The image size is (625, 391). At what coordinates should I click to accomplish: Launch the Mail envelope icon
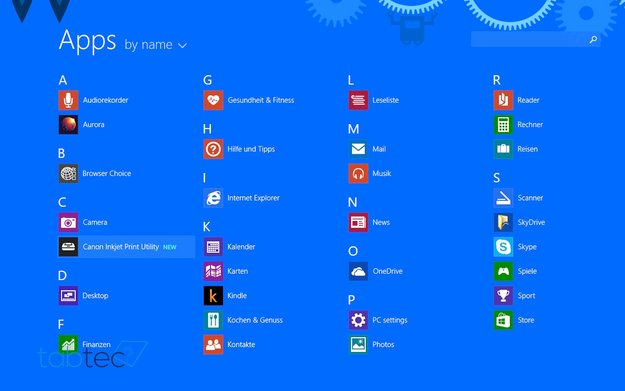point(358,149)
